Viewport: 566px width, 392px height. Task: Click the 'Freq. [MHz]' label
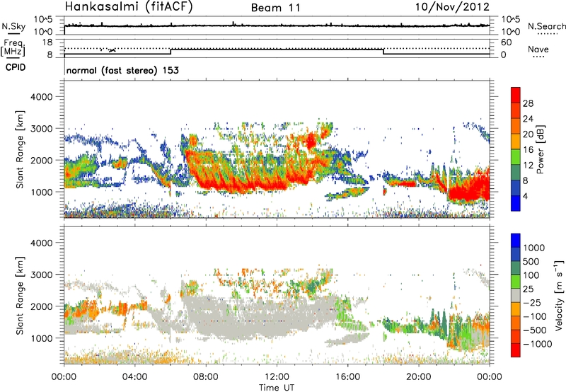[13, 48]
